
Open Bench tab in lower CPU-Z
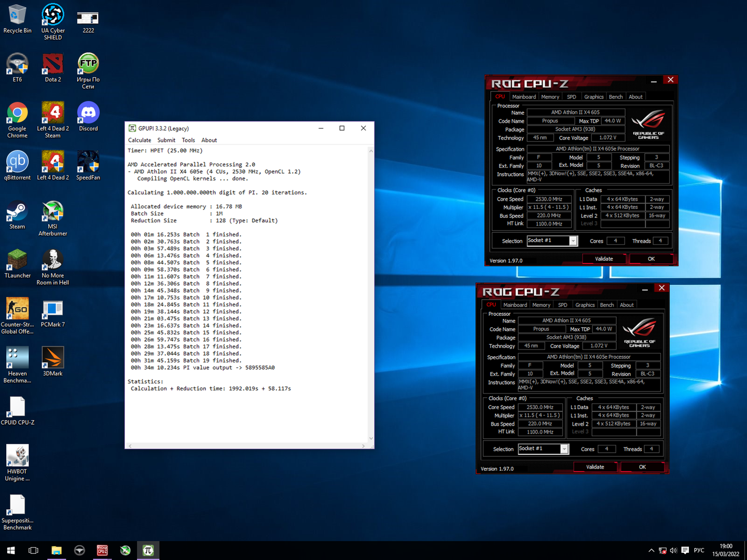coord(607,305)
